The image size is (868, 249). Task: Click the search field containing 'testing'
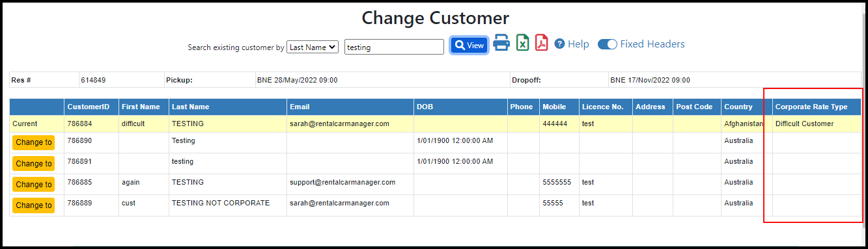[x=394, y=47]
